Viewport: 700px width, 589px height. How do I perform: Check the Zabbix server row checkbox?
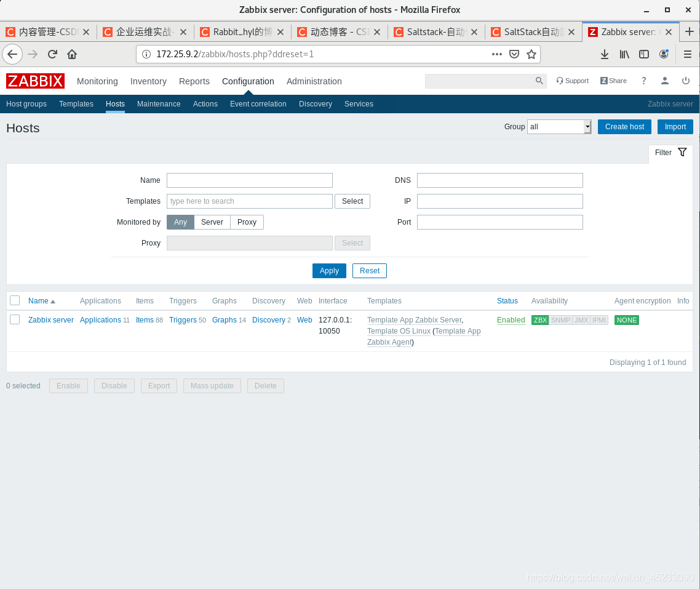tap(15, 319)
